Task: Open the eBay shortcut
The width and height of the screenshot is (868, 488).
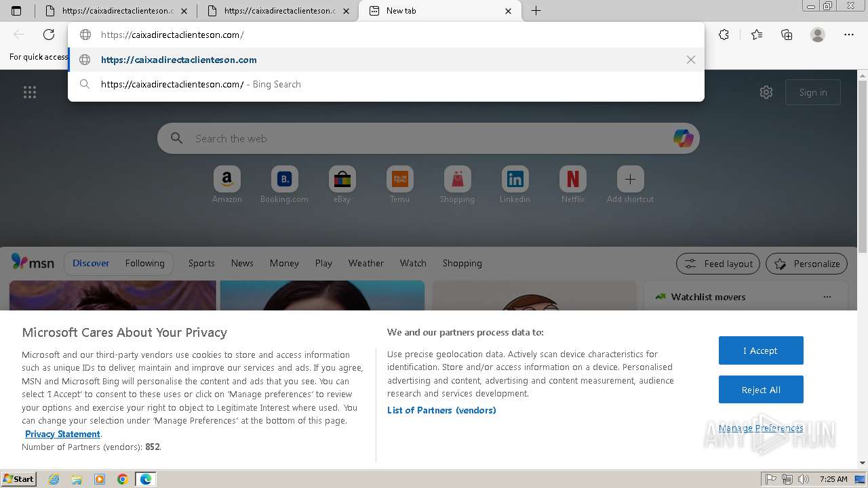Action: tap(342, 185)
